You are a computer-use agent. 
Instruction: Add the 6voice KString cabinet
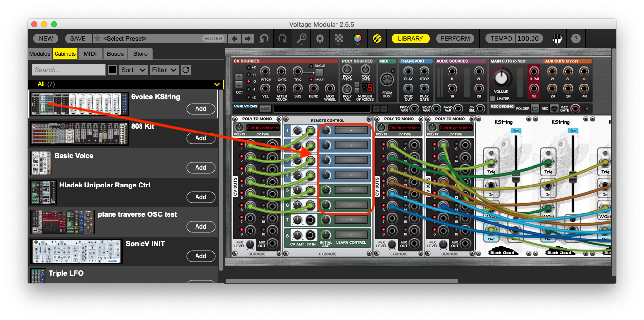[x=201, y=109]
